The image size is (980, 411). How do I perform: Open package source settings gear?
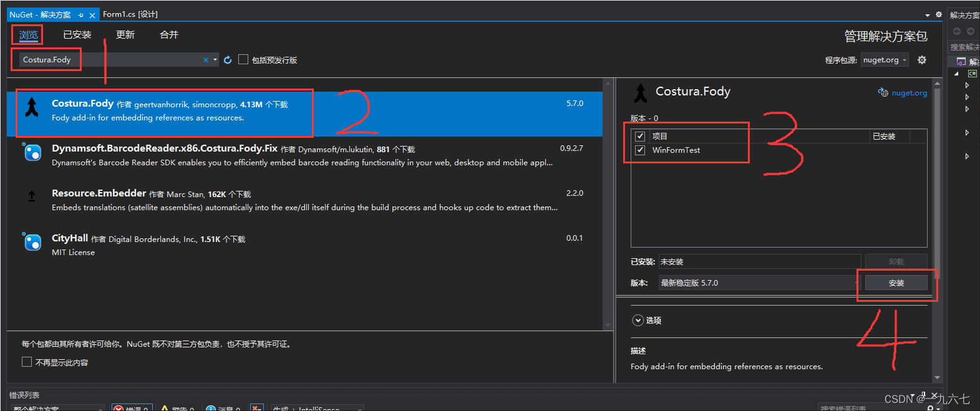922,60
